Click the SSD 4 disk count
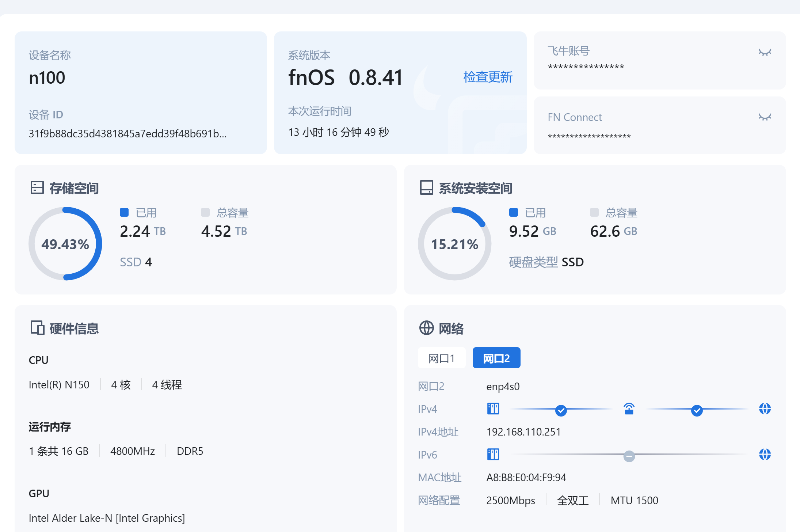Viewport: 800px width, 532px height. point(136,262)
